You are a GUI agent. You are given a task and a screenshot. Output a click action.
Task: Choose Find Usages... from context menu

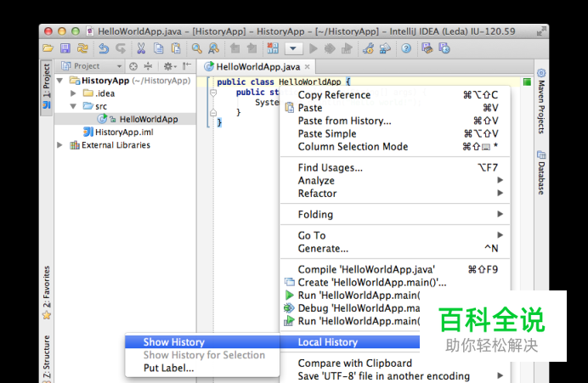[394, 167]
